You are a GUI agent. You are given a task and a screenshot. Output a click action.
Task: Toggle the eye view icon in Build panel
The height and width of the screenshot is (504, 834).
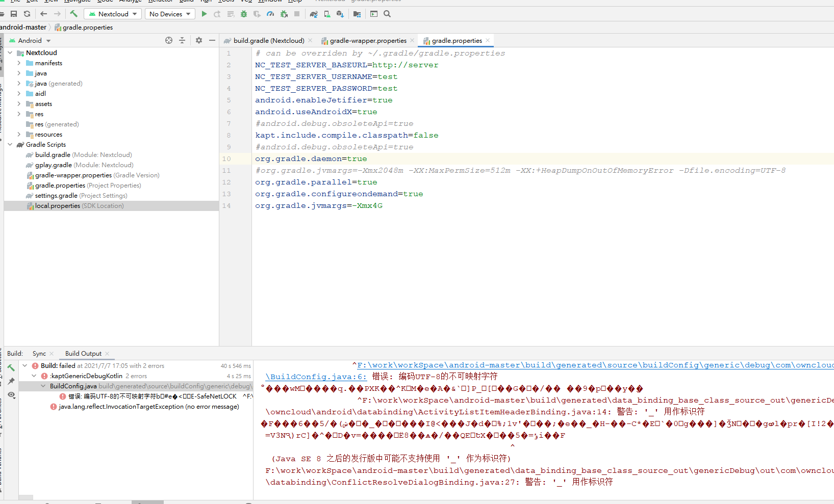pyautogui.click(x=11, y=395)
